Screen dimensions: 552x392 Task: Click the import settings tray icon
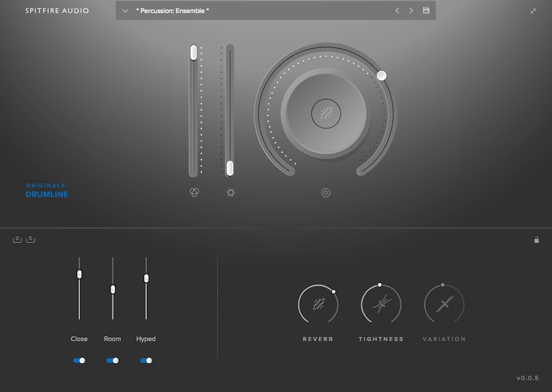17,239
